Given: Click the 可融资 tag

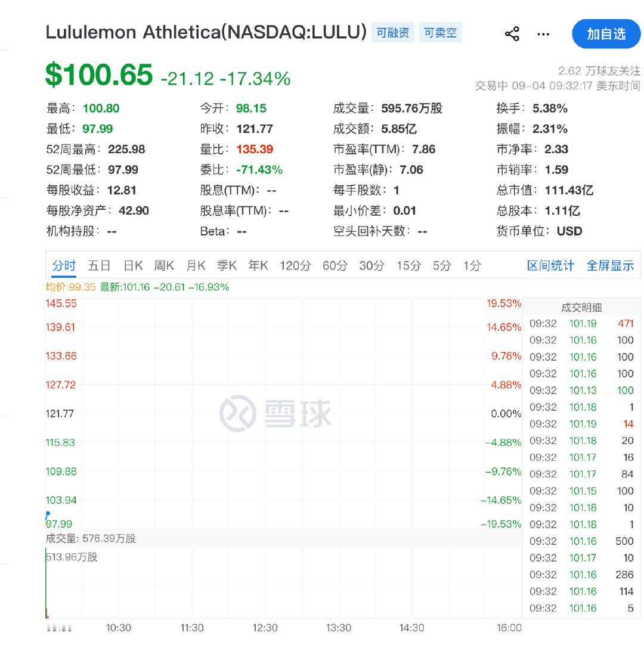Looking at the screenshot, I should click(392, 33).
